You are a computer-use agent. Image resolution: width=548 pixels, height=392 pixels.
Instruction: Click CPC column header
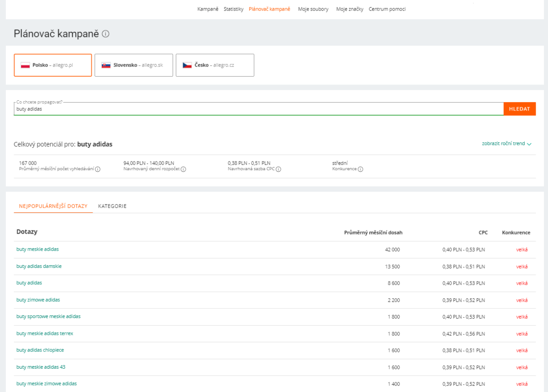(483, 233)
